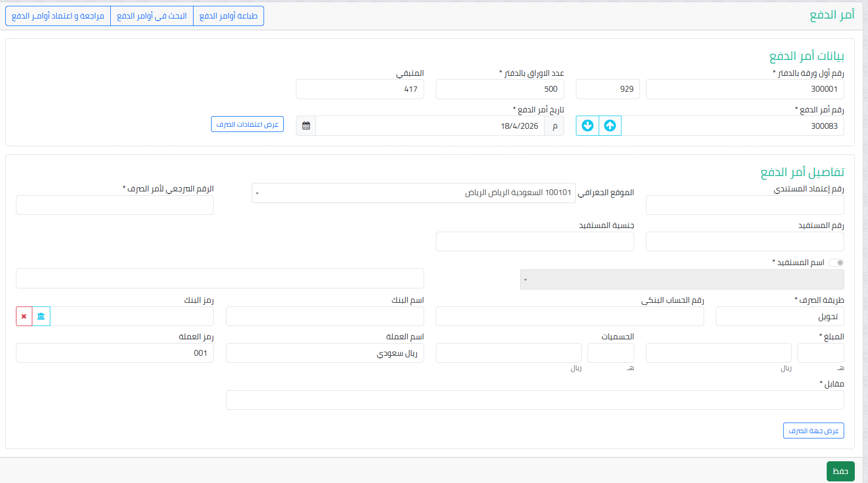
Task: Click the down arrow next to رقم أمر الدفع
Action: click(588, 126)
